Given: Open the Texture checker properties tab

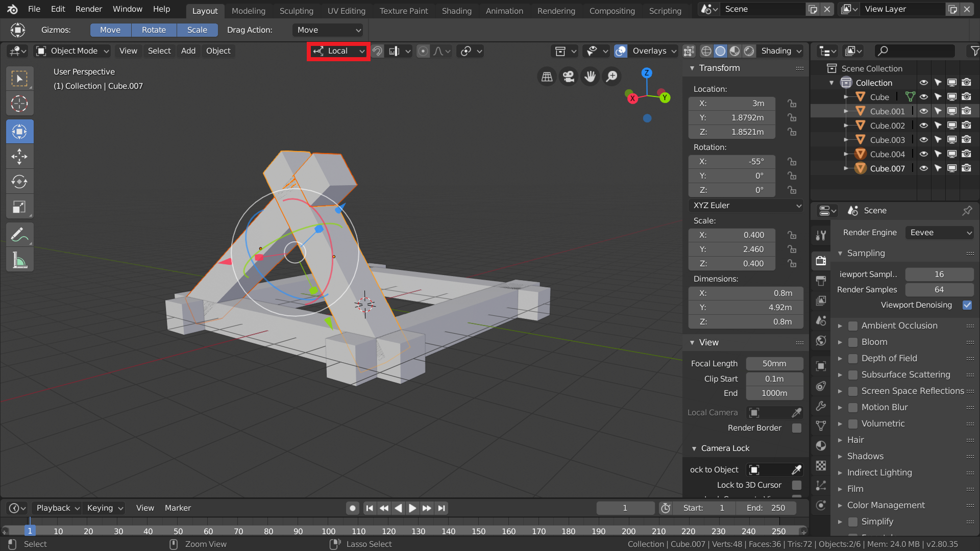Looking at the screenshot, I should click(821, 466).
